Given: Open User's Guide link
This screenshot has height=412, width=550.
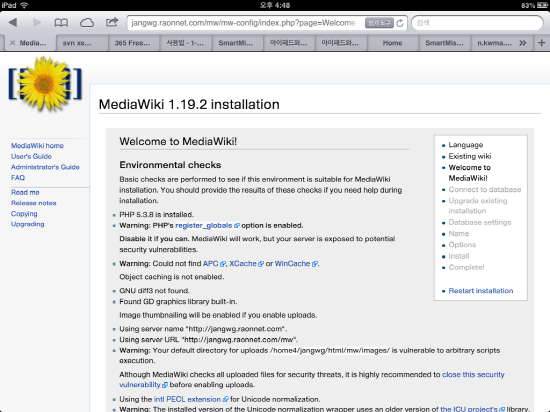Looking at the screenshot, I should coord(31,156).
